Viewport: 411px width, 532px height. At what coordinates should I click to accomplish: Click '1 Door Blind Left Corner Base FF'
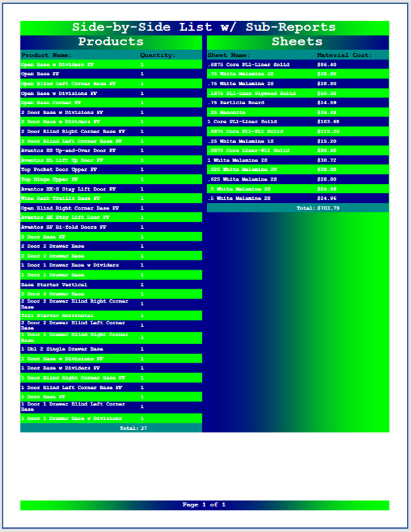point(71,388)
